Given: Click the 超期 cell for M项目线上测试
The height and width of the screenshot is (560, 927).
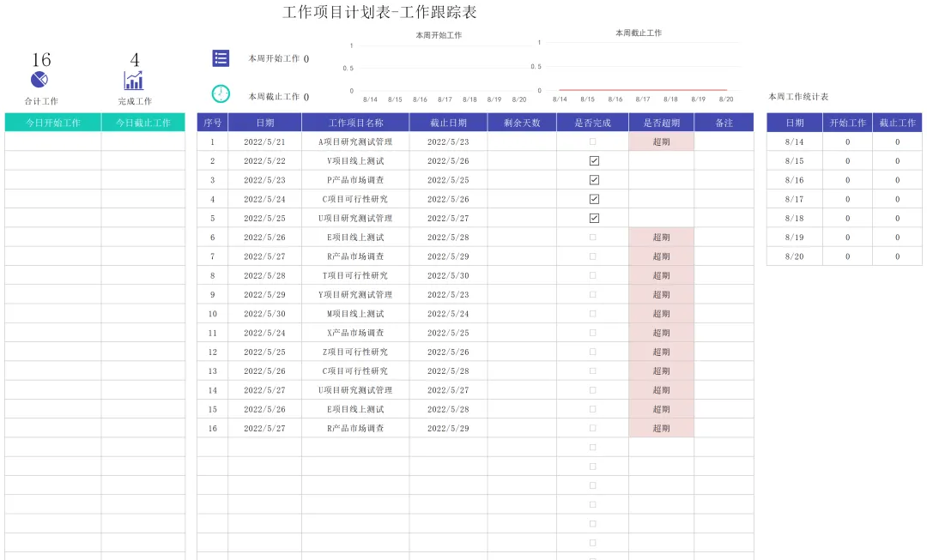Looking at the screenshot, I should coord(661,314).
